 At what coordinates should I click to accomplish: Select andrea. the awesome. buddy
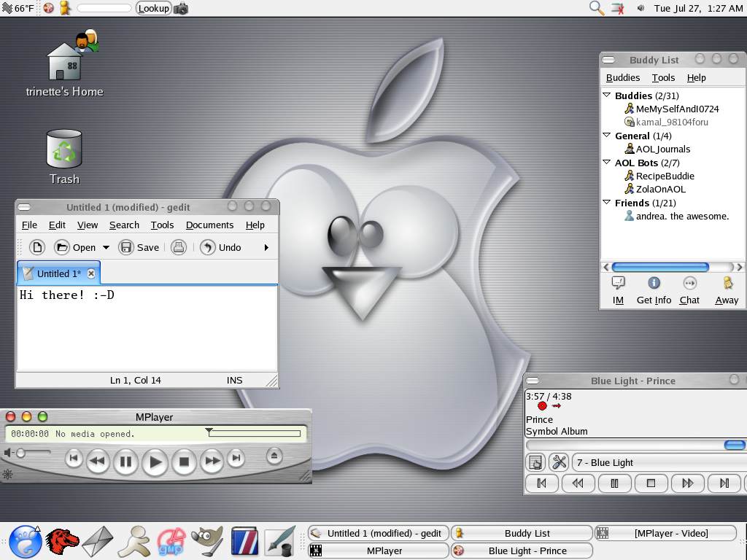tap(677, 216)
